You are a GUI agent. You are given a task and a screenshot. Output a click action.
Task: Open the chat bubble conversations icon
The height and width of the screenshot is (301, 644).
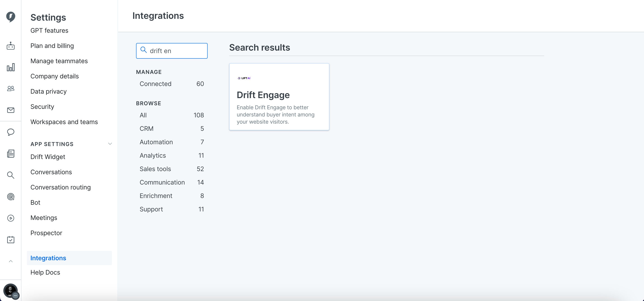[x=11, y=132]
